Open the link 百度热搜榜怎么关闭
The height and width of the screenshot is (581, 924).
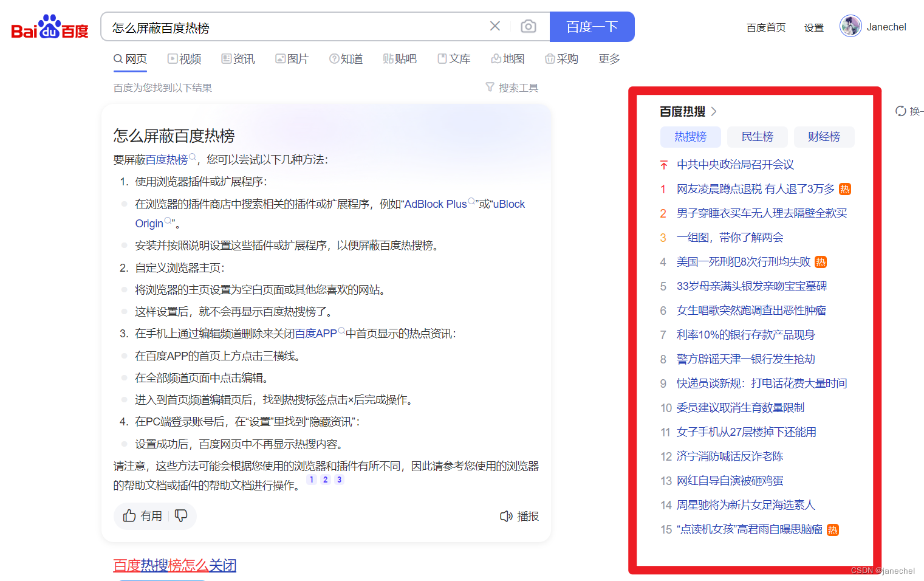tap(174, 565)
